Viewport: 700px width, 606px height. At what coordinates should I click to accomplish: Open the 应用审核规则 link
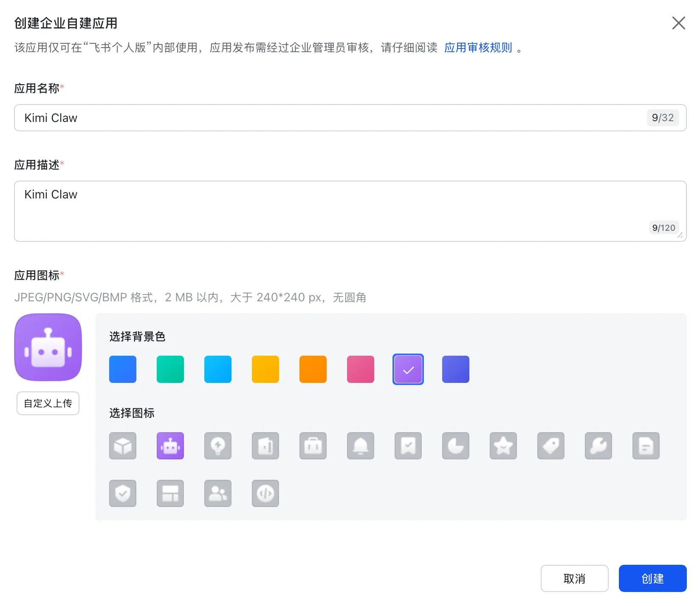[478, 48]
